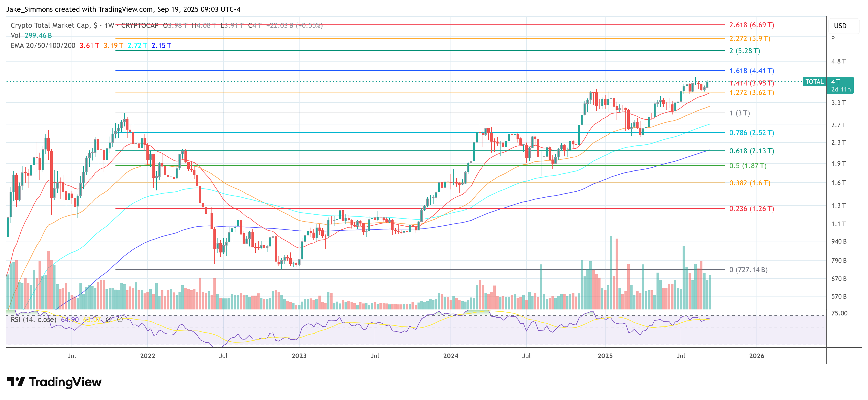Click the second ∅ symbol in RSI legend
The height and width of the screenshot is (400, 868).
tap(120, 319)
